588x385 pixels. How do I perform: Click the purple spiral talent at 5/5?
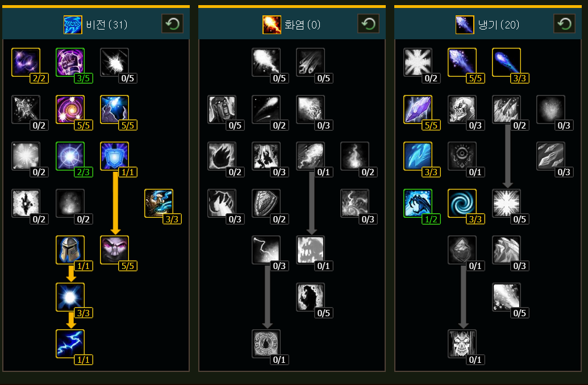point(70,109)
